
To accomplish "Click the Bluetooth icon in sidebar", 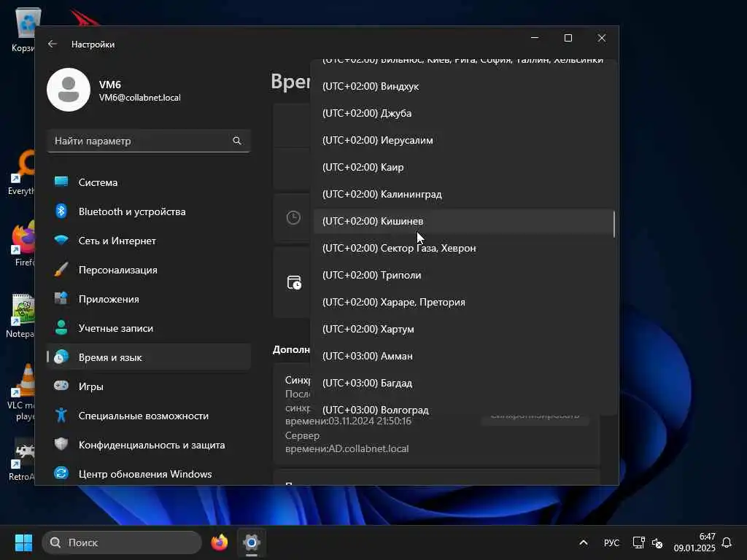I will [61, 211].
